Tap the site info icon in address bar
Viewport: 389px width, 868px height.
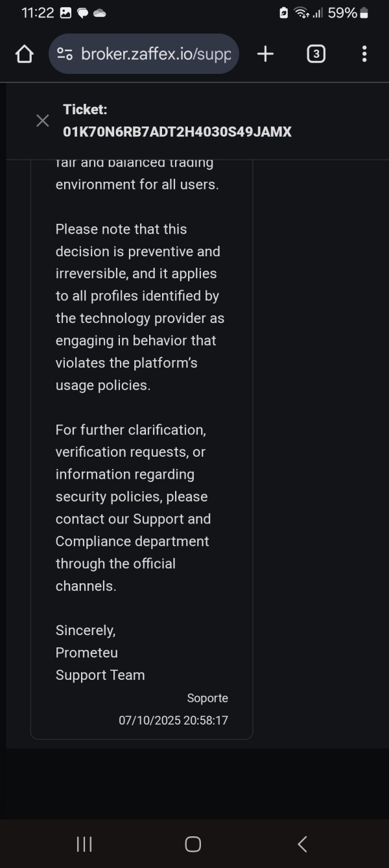coord(65,54)
